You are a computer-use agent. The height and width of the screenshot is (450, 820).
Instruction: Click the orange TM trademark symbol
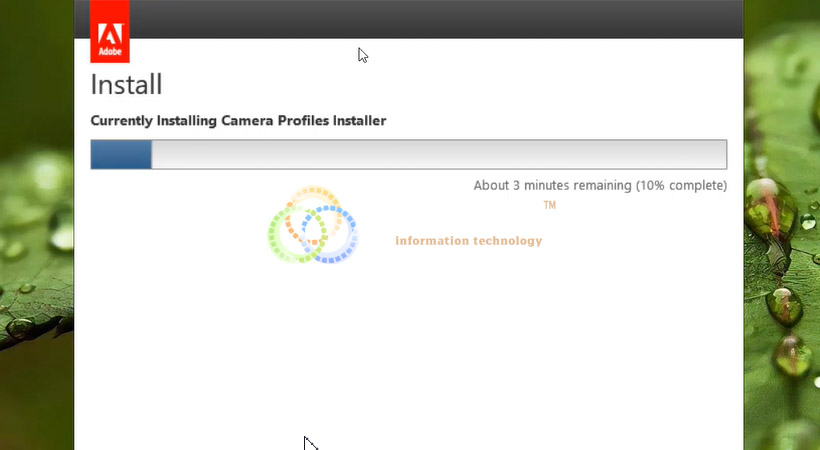click(x=549, y=205)
